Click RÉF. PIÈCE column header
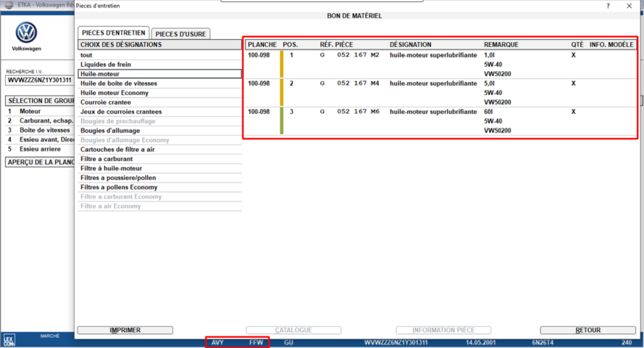Viewport: 644px width, 348px height. (336, 45)
